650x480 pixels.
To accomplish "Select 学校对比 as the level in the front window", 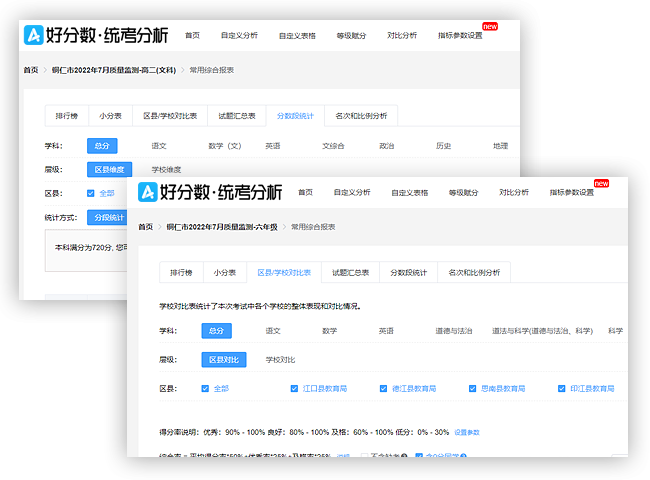I will [x=280, y=359].
